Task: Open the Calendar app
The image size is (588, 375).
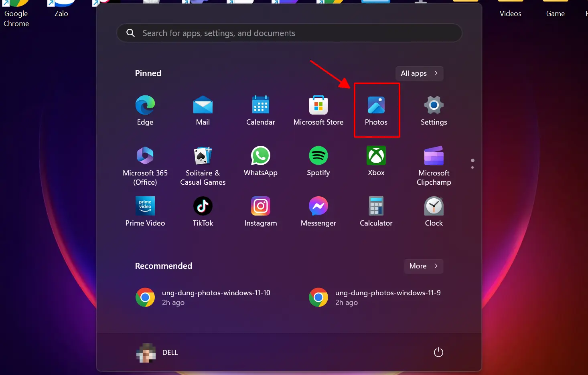Action: coord(261,111)
